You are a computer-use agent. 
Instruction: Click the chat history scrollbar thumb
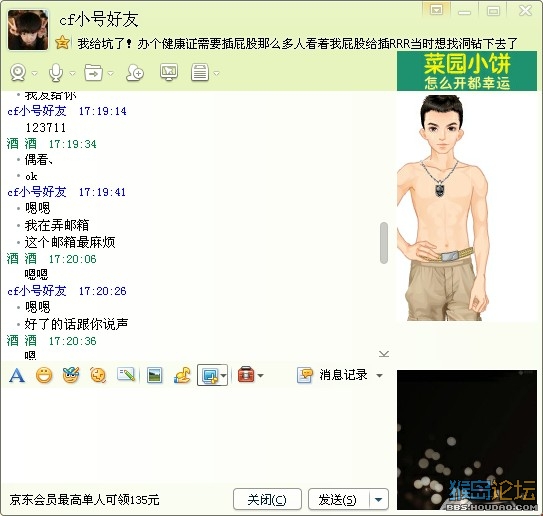tap(384, 243)
